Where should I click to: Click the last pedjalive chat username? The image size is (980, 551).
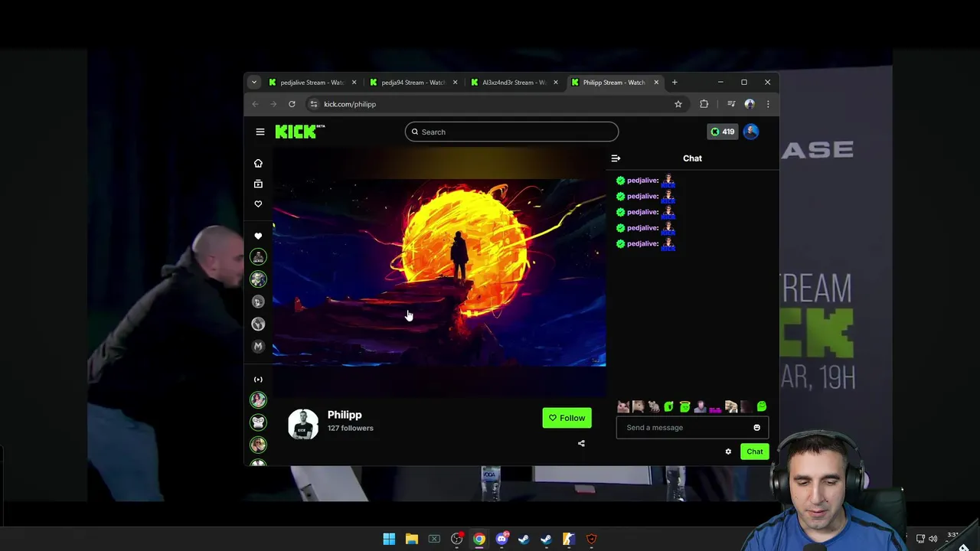pos(642,243)
